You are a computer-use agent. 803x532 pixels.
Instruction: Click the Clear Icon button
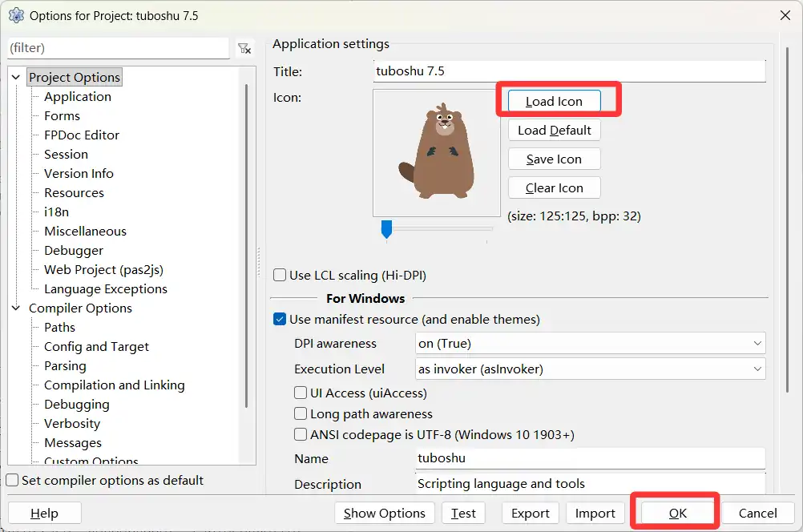point(554,188)
